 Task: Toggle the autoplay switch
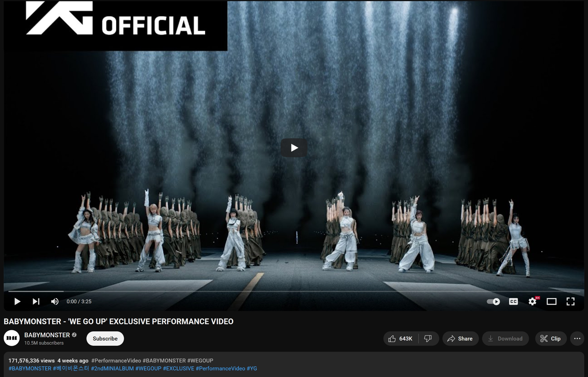(493, 302)
